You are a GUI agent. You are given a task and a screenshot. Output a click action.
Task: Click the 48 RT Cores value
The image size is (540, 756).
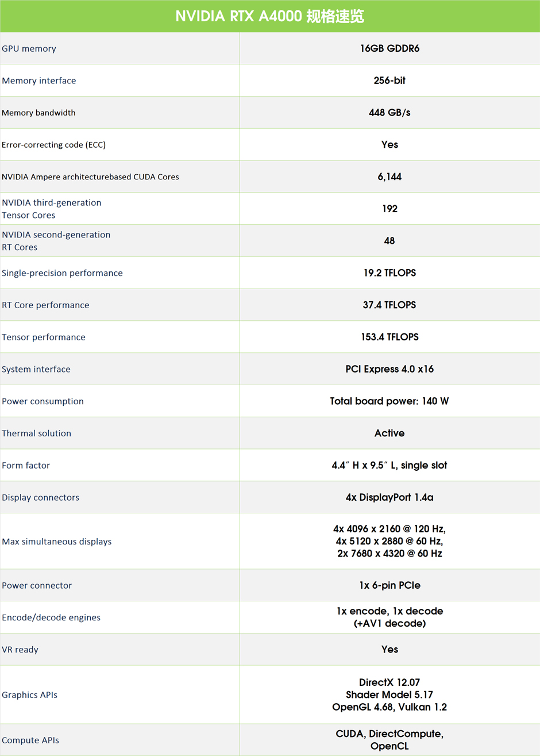point(389,241)
